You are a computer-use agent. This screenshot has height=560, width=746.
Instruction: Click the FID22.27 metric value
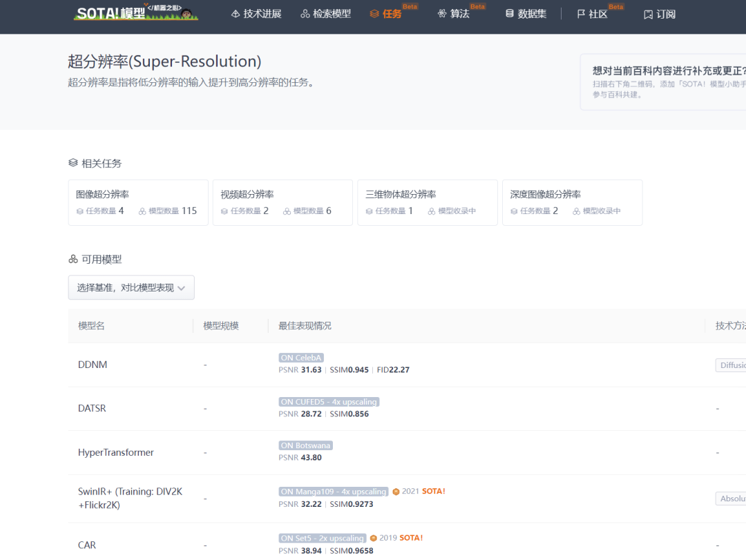click(x=393, y=369)
